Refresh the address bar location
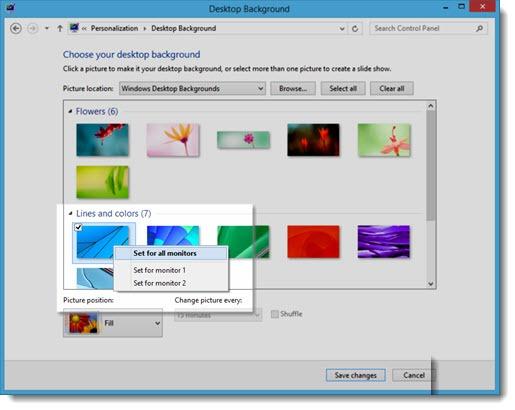 [355, 29]
